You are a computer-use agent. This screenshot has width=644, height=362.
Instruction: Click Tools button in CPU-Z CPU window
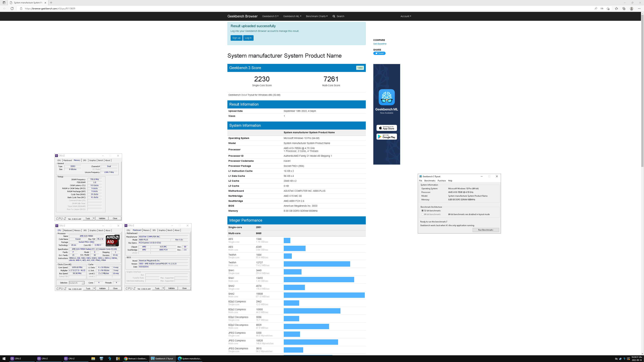(88, 288)
